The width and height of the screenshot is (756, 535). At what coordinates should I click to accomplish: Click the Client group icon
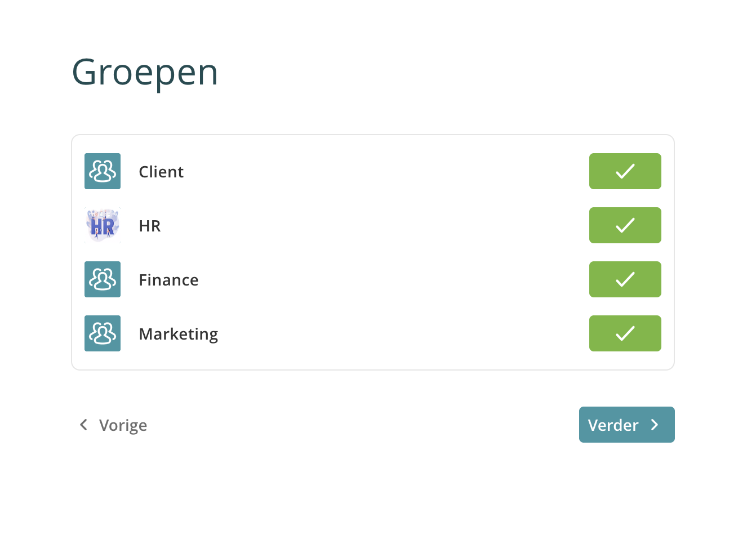[103, 171]
